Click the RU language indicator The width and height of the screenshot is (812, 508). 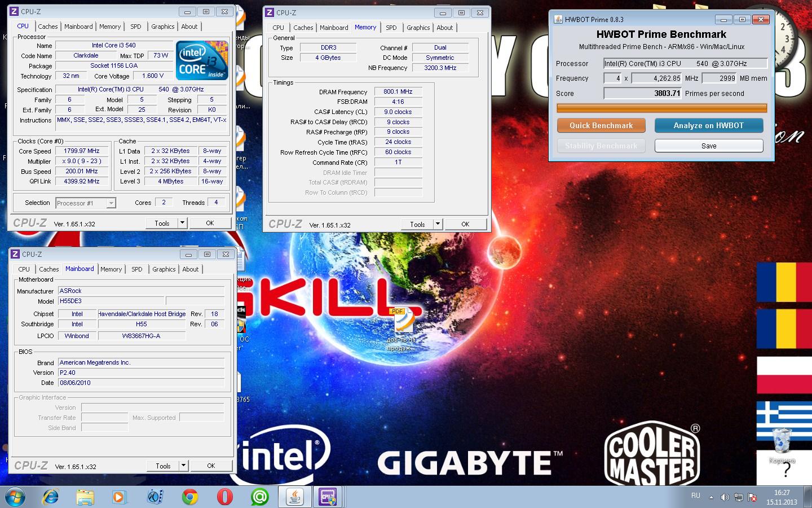click(x=696, y=496)
